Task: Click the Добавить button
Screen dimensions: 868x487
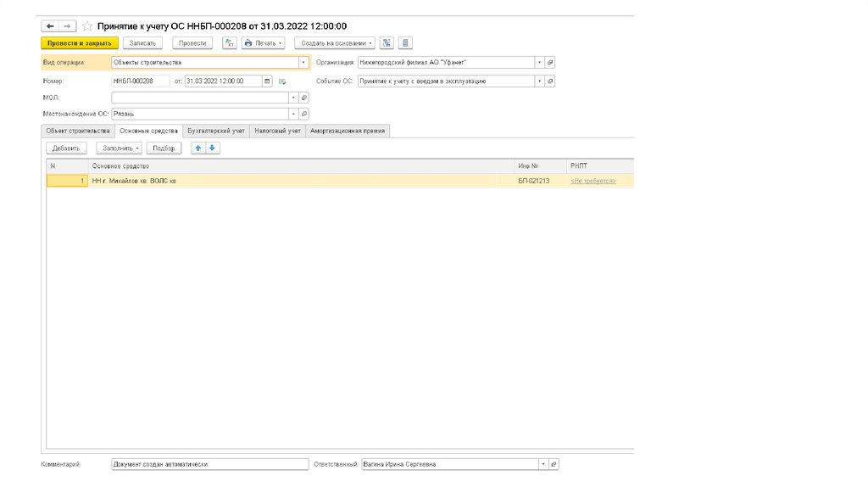Action: tap(65, 148)
